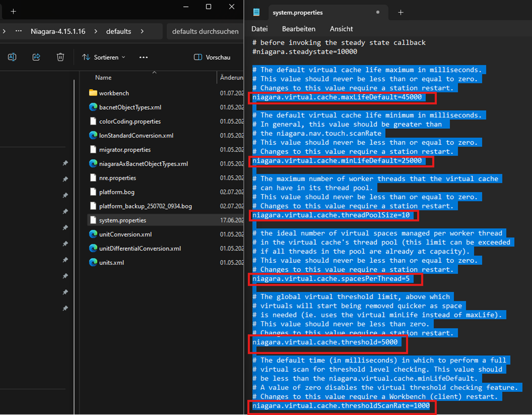The width and height of the screenshot is (532, 415).
Task: Select niagaraAxBacnetObjectTypes.xml file
Action: coord(143,164)
